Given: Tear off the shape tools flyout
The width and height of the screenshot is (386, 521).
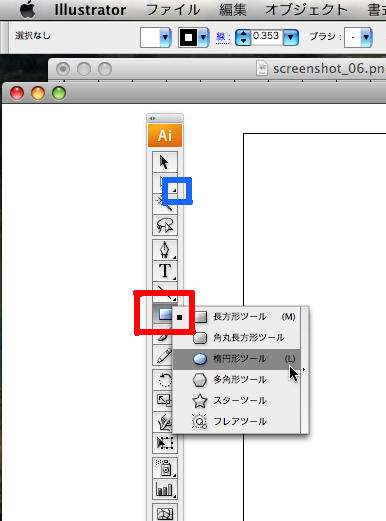Looking at the screenshot, I should click(x=304, y=369).
